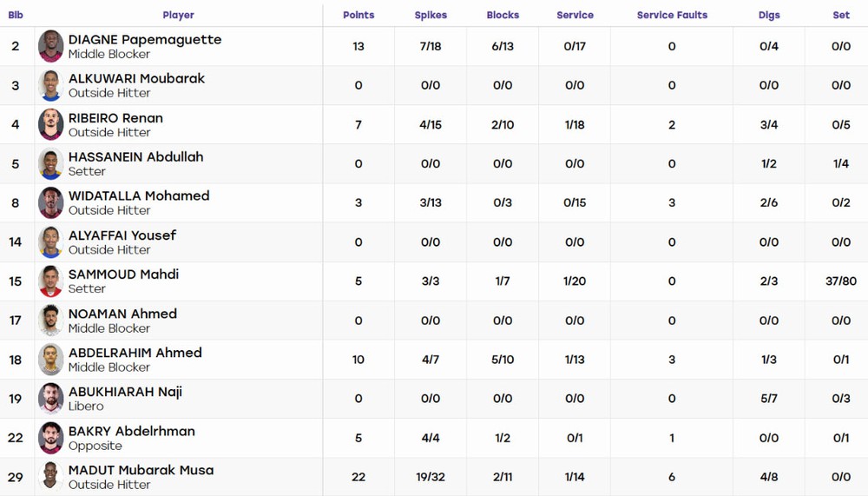This screenshot has height=496, width=868.
Task: Click the Blocks column header
Action: (503, 15)
